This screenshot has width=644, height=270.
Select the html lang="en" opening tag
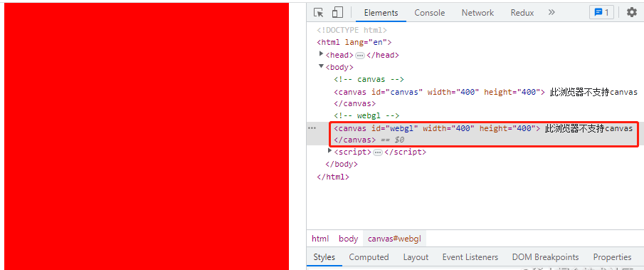(x=354, y=42)
